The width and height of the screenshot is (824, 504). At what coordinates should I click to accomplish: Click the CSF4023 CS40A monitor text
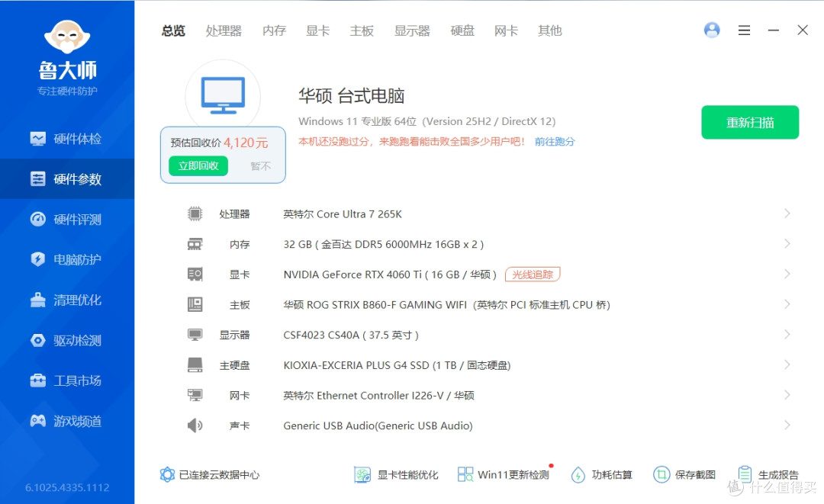tap(351, 335)
